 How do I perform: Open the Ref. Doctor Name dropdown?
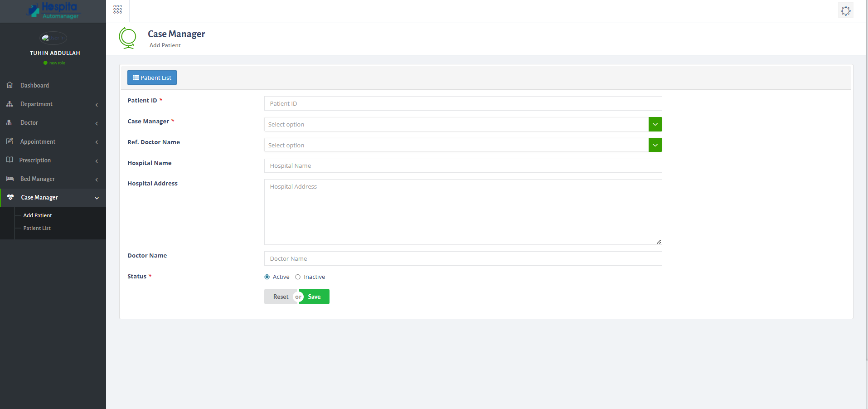(x=655, y=145)
